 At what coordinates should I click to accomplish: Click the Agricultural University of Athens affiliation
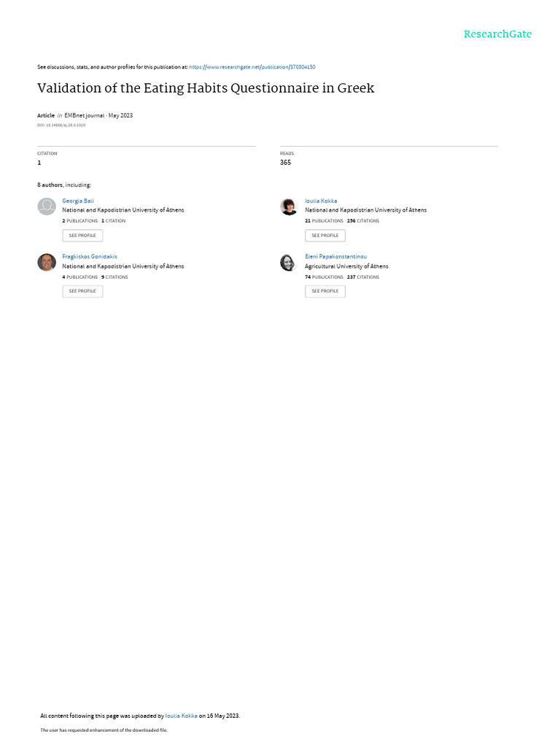click(x=346, y=266)
